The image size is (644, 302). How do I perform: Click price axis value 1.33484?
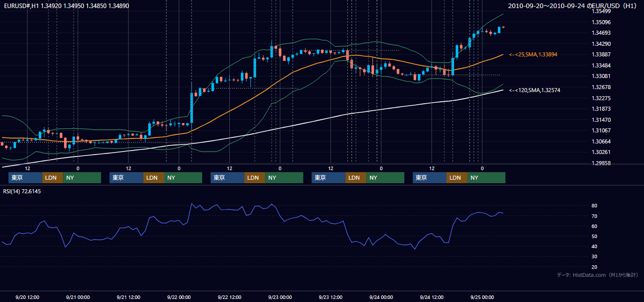click(x=601, y=65)
